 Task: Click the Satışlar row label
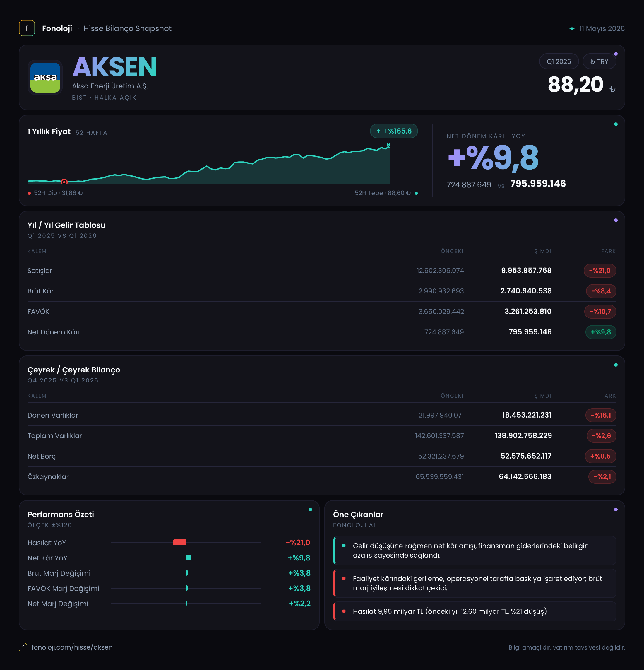(40, 270)
